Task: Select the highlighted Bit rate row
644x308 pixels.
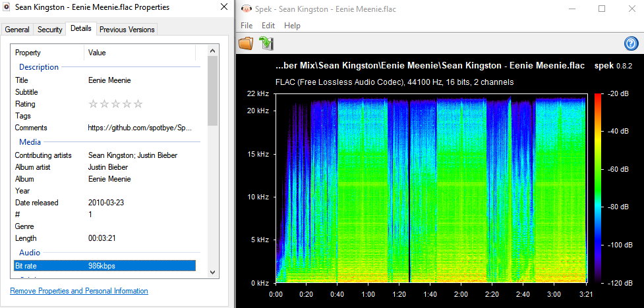Action: pos(105,266)
